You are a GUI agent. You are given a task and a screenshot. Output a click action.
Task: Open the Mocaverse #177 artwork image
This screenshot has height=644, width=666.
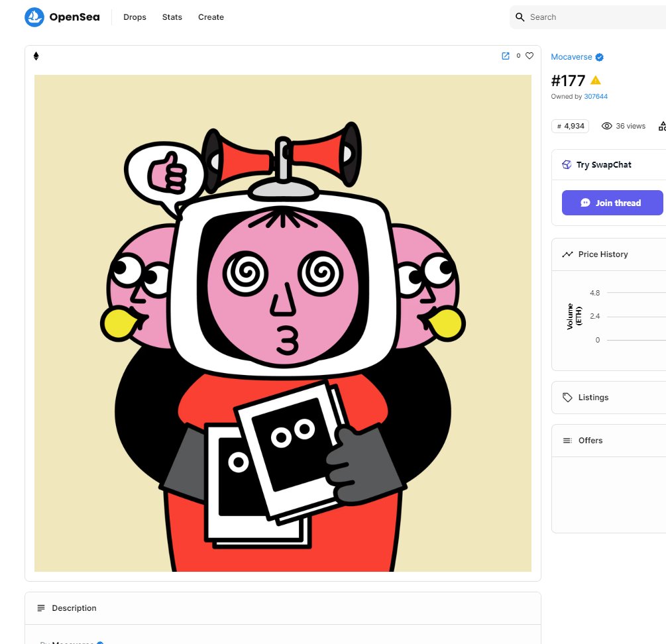pos(283,323)
